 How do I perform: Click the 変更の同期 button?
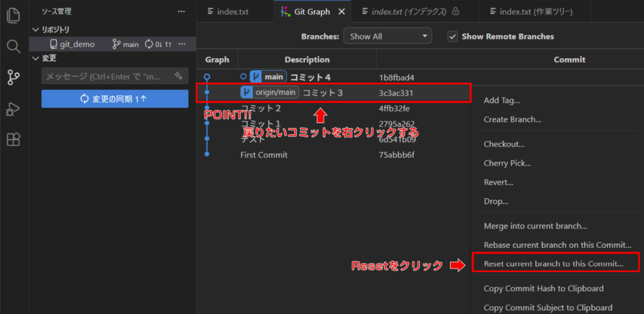coord(115,99)
